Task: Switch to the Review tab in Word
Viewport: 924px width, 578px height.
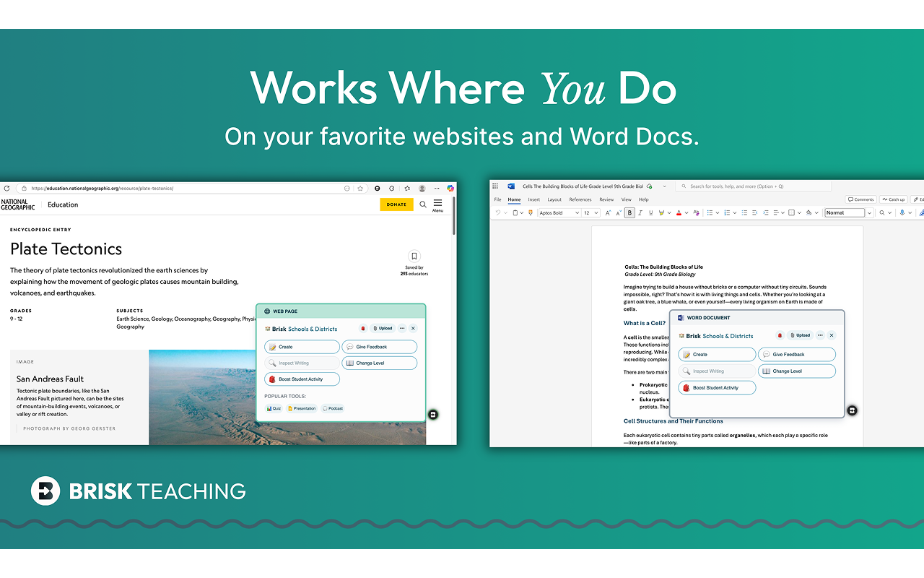Action: point(606,199)
